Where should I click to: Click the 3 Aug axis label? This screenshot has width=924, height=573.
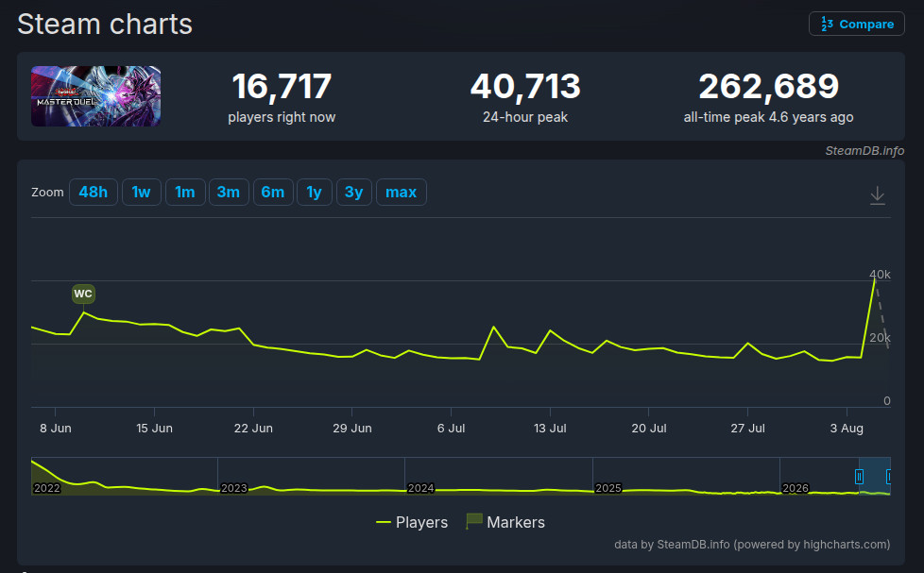(x=847, y=429)
